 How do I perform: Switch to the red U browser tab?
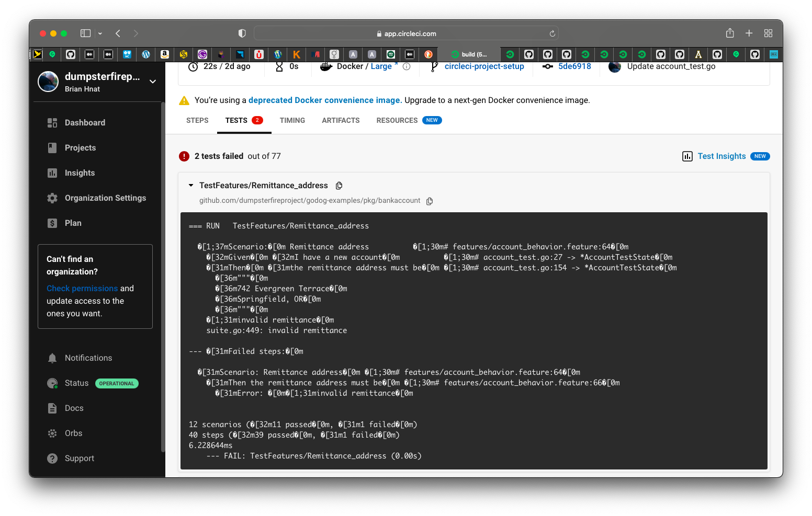[x=259, y=54]
